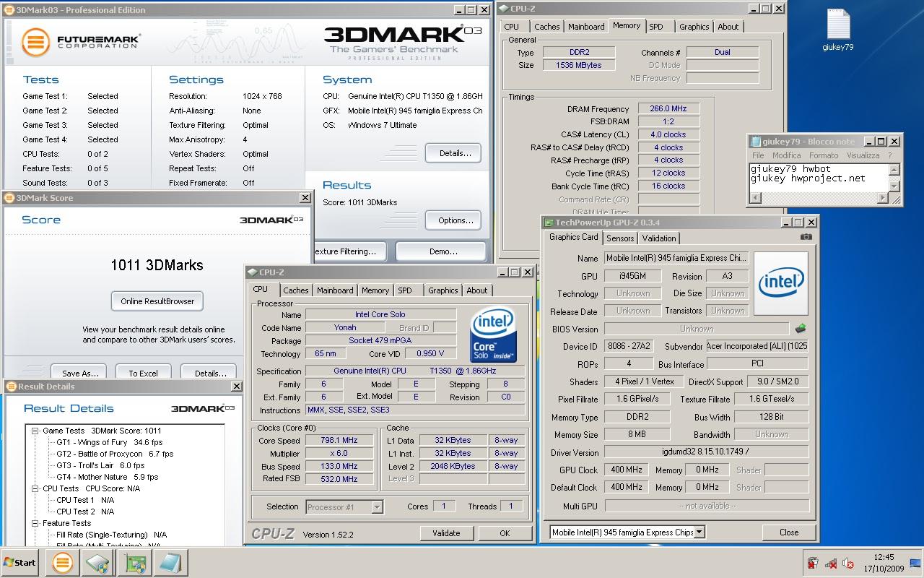Click inside the Notepad text area
Screen dimensions: 924x578
[x=819, y=178]
